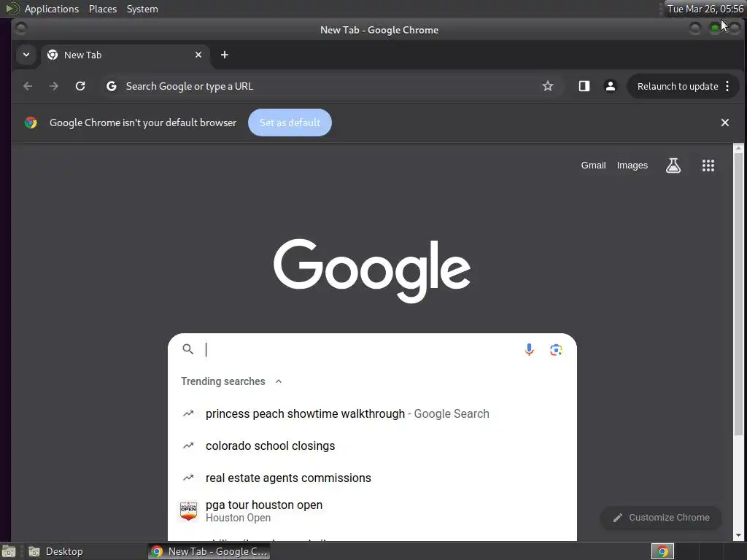Click the Customize Chrome button
Image resolution: width=747 pixels, height=560 pixels.
660,518
